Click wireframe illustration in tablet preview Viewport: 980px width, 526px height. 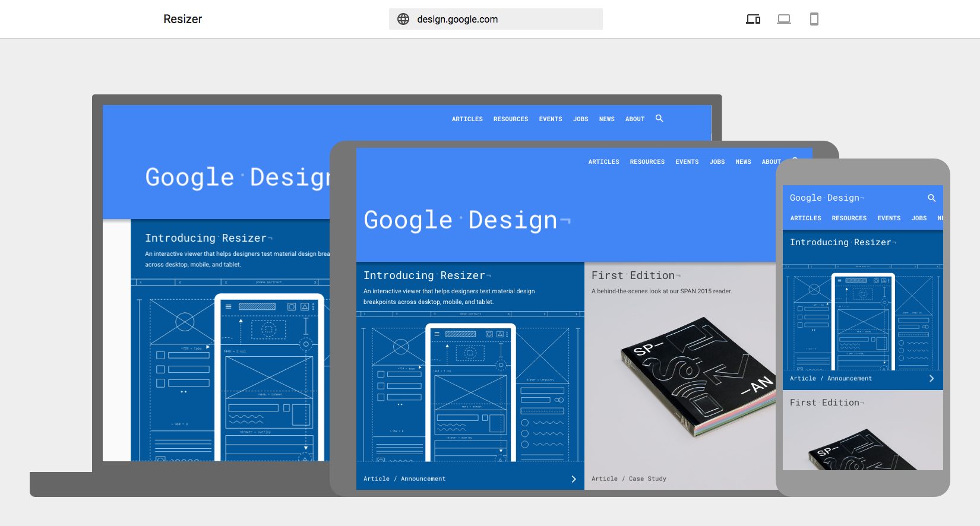[470, 386]
